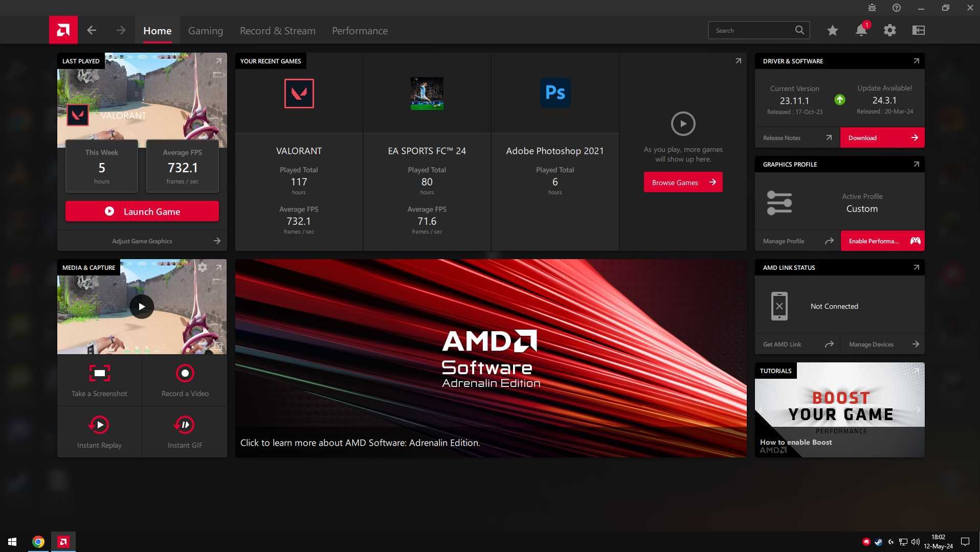
Task: Open driver Release Notes
Action: [x=797, y=138]
